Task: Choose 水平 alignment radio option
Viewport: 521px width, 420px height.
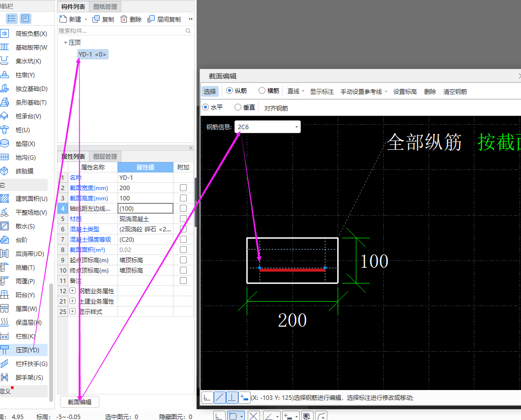Action: [205, 107]
